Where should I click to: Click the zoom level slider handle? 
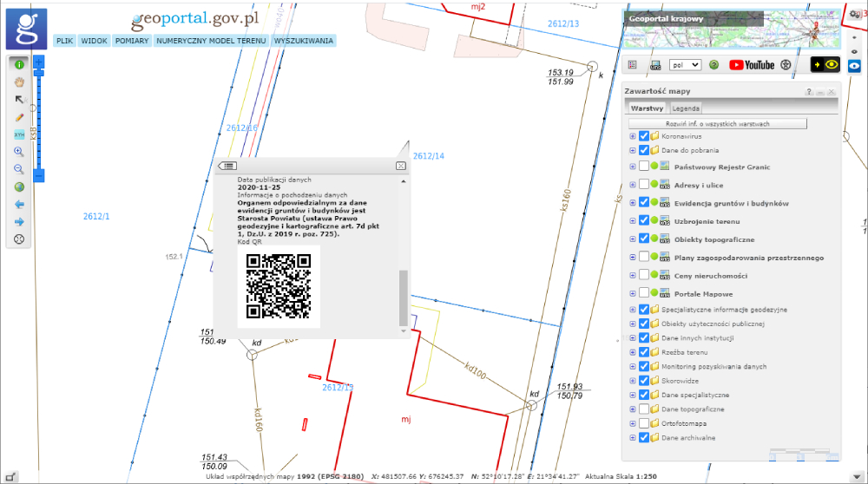click(39, 73)
